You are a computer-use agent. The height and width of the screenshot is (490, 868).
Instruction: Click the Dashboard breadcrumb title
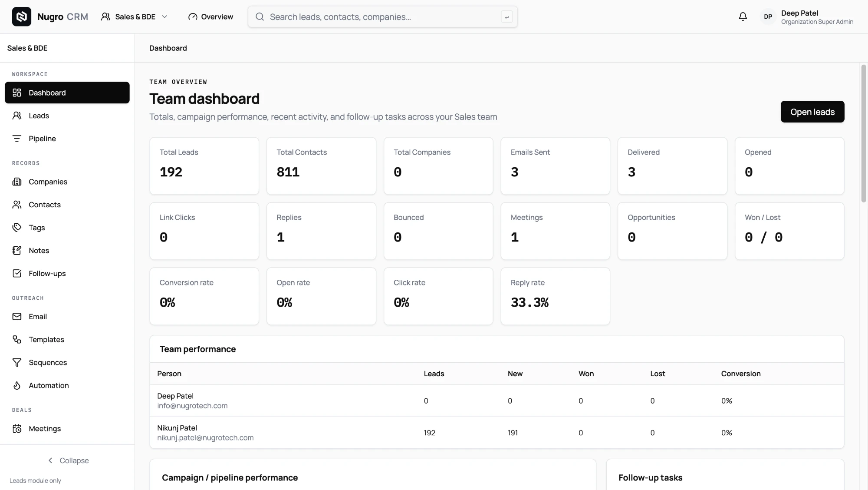point(168,48)
